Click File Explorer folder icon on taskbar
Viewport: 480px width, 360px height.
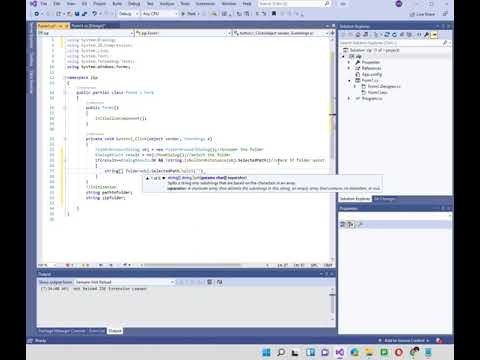pyautogui.click(x=369, y=352)
